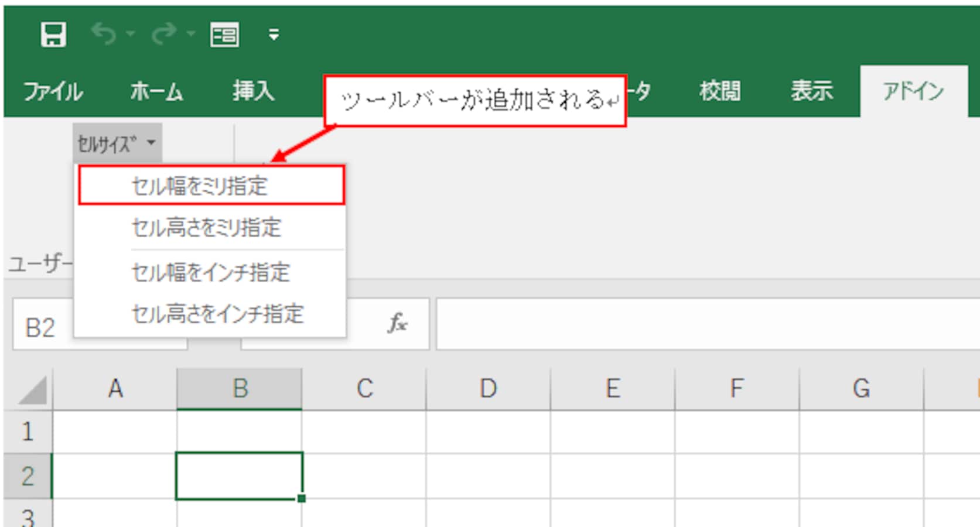
Task: Select column F header
Action: tap(737, 389)
